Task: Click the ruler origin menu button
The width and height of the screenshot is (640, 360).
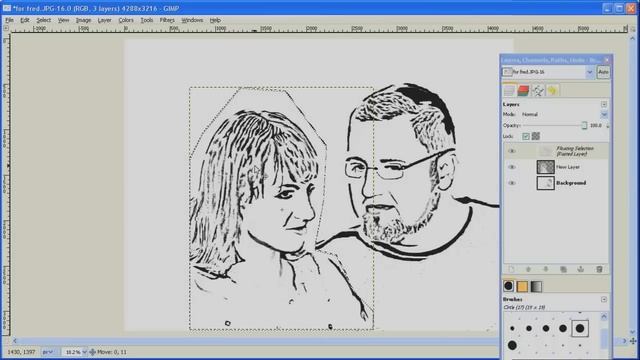Action: 6,29
